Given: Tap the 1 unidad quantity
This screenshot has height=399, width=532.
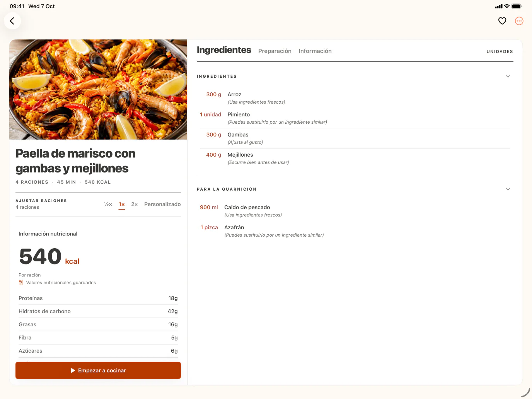Looking at the screenshot, I should coord(211,114).
